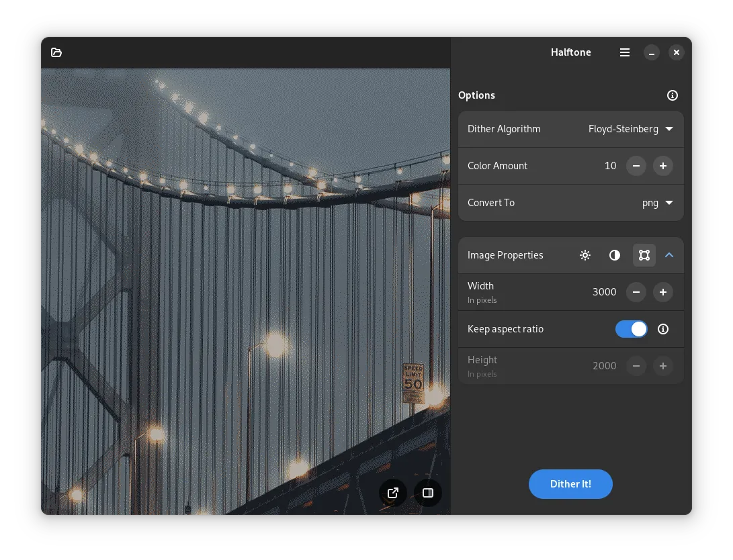Click the Options info icon
This screenshot has height=560, width=733.
pyautogui.click(x=672, y=95)
